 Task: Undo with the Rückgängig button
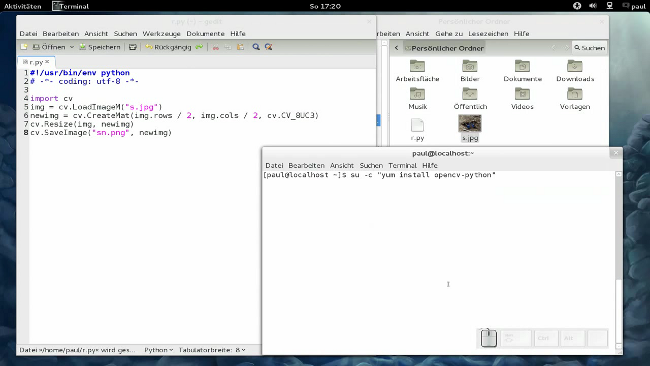[168, 47]
